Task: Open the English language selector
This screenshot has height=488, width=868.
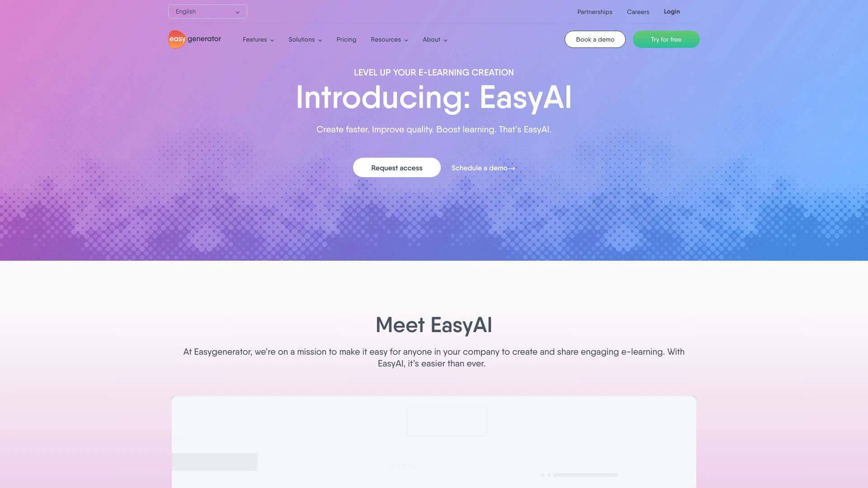Action: coord(207,11)
